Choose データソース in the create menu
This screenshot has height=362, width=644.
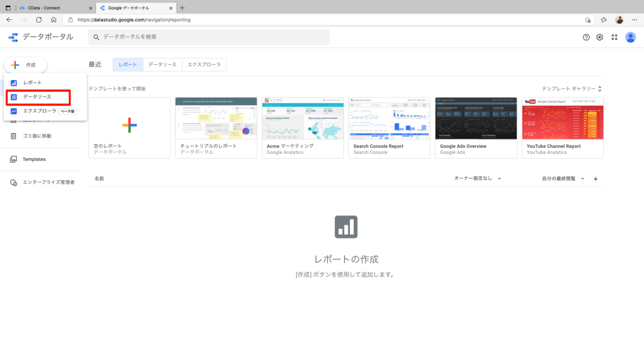[45, 97]
